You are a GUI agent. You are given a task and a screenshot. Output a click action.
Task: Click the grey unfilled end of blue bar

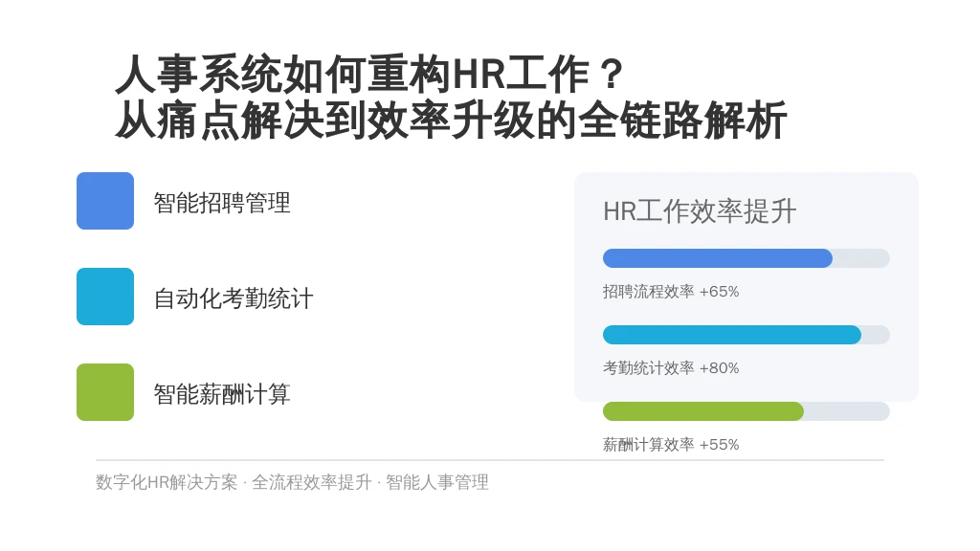[861, 258]
